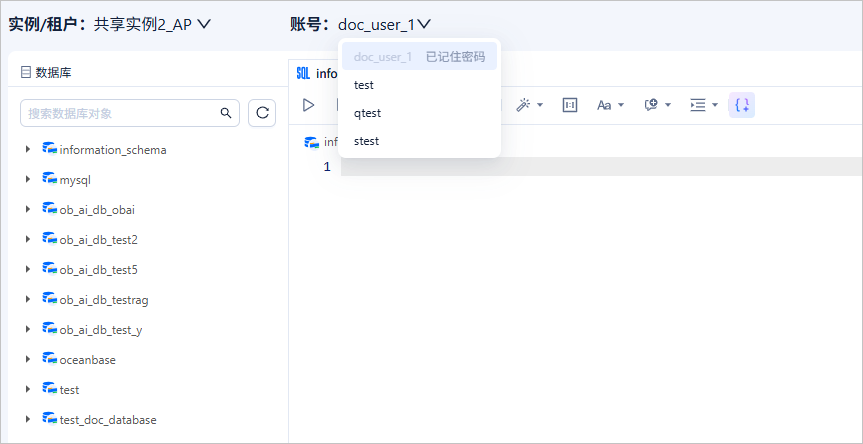863x444 pixels.
Task: Expand the mysql database node
Action: pos(28,179)
